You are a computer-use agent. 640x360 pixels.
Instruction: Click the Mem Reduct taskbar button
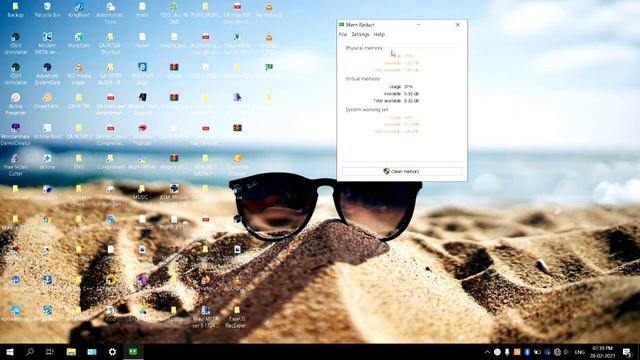133,352
